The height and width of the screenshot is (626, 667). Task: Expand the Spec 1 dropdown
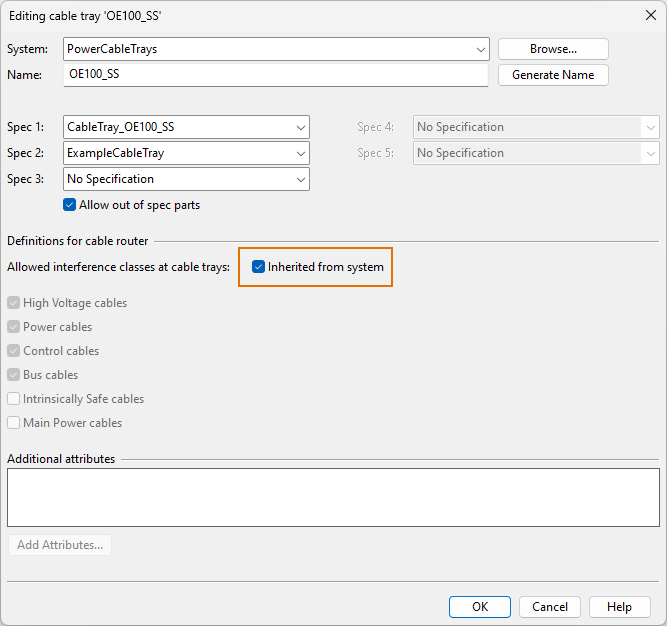pos(186,127)
